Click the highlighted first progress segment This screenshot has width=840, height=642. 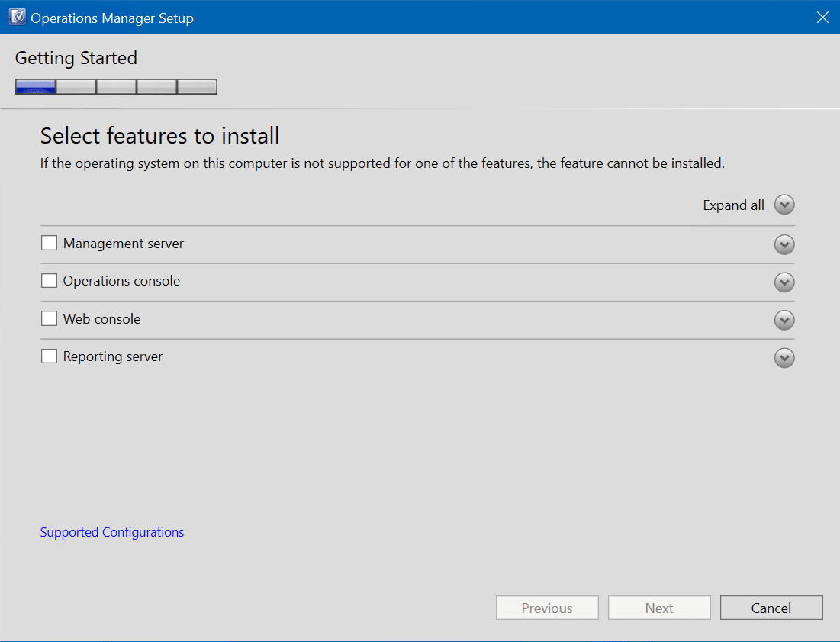(34, 86)
